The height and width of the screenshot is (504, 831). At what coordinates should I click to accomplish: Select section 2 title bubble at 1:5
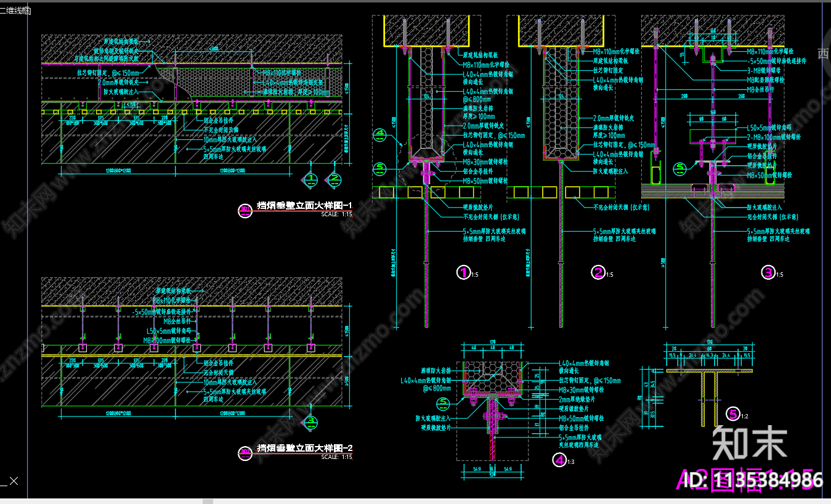598,272
